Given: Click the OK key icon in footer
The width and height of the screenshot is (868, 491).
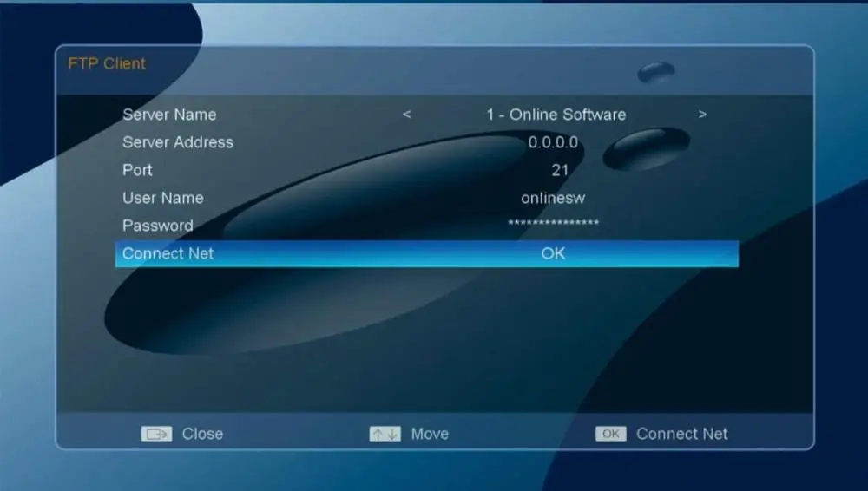Looking at the screenshot, I should tap(610, 434).
